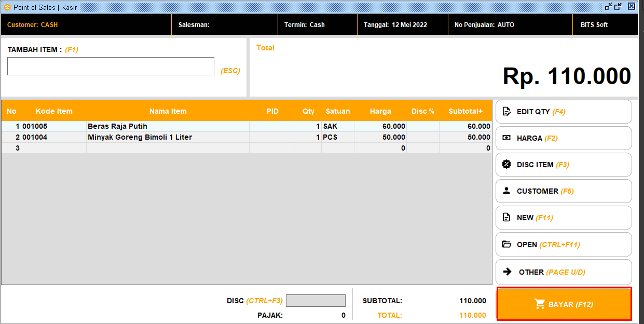Click the money icon on HARGA

506,138
